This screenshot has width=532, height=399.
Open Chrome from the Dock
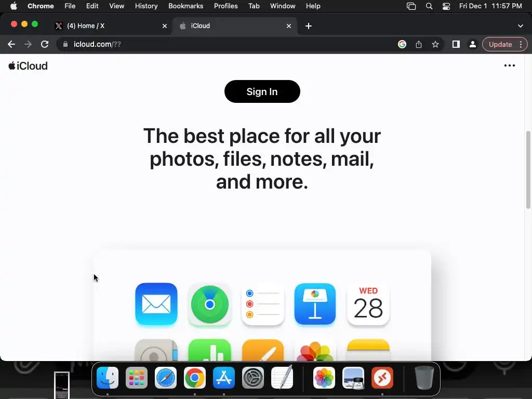195,378
